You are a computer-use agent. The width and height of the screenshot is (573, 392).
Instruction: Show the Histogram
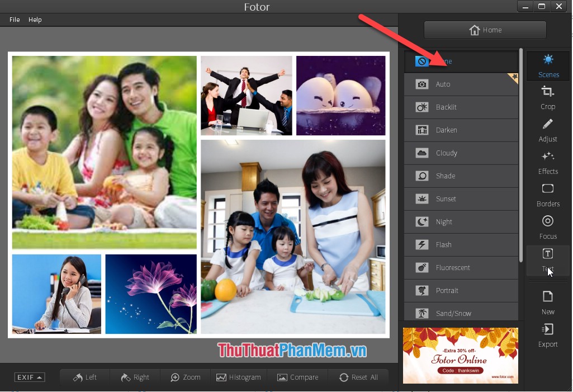pyautogui.click(x=239, y=377)
